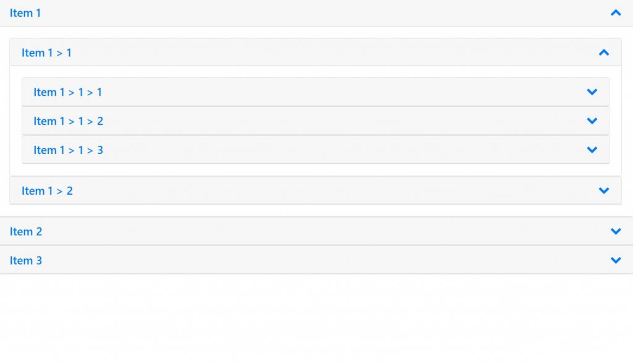Click the down chevron on Item 1 > 1 > 2
This screenshot has width=633, height=364.
(x=592, y=121)
